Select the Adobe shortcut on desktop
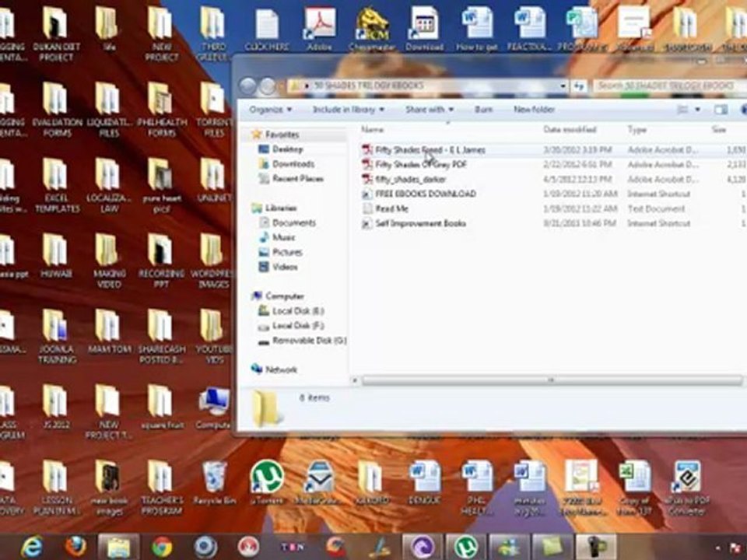Viewport: 747px width, 560px height. tap(319, 29)
